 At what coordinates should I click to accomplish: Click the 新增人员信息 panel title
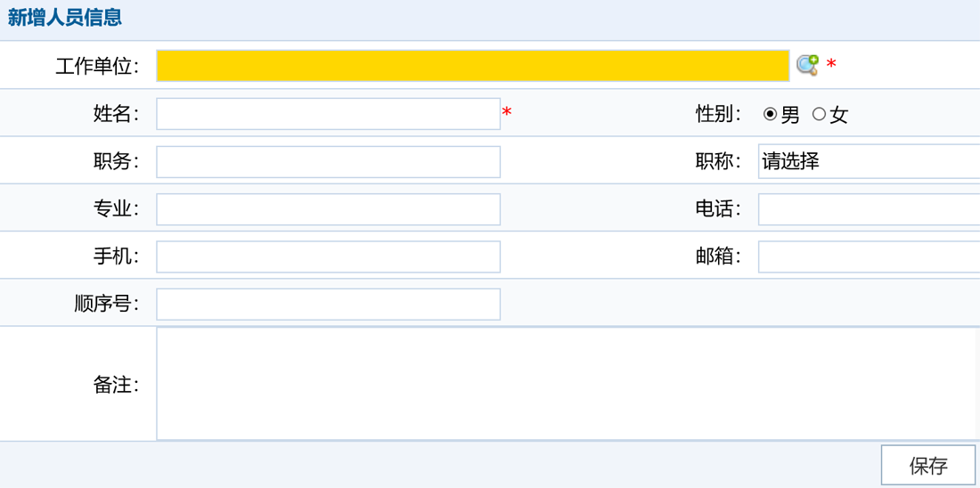click(64, 18)
